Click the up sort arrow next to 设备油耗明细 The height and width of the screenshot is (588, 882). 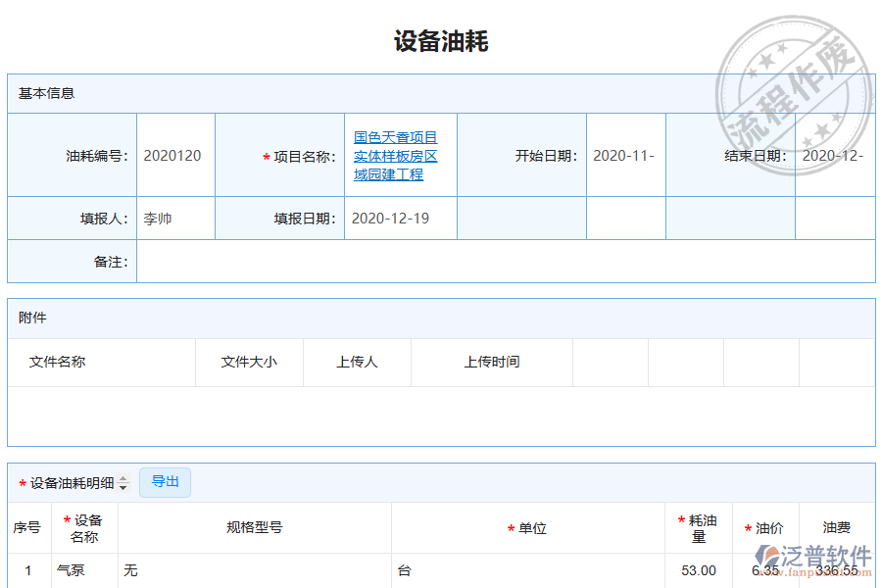[123, 478]
